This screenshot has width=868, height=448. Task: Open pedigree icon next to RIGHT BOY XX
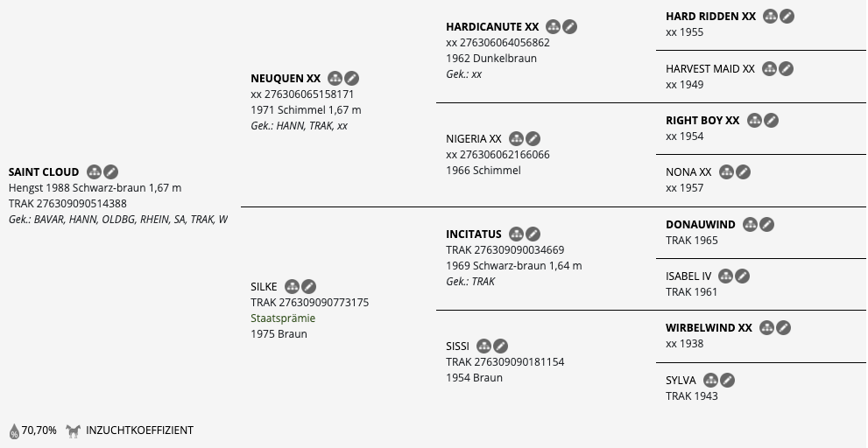click(753, 121)
